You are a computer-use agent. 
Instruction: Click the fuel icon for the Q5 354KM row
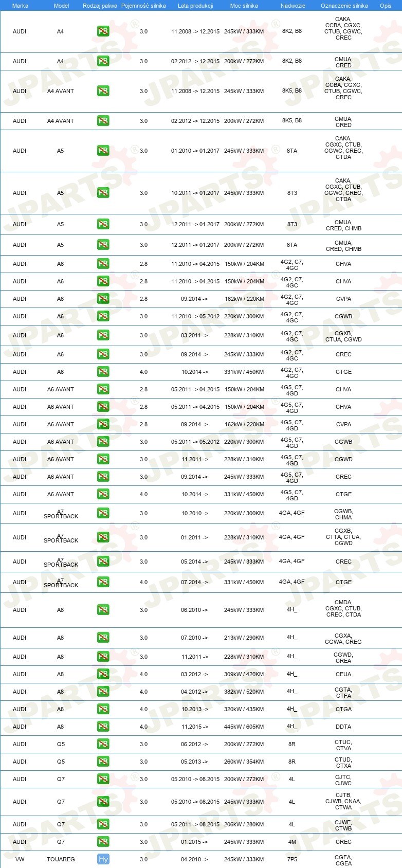tap(103, 761)
